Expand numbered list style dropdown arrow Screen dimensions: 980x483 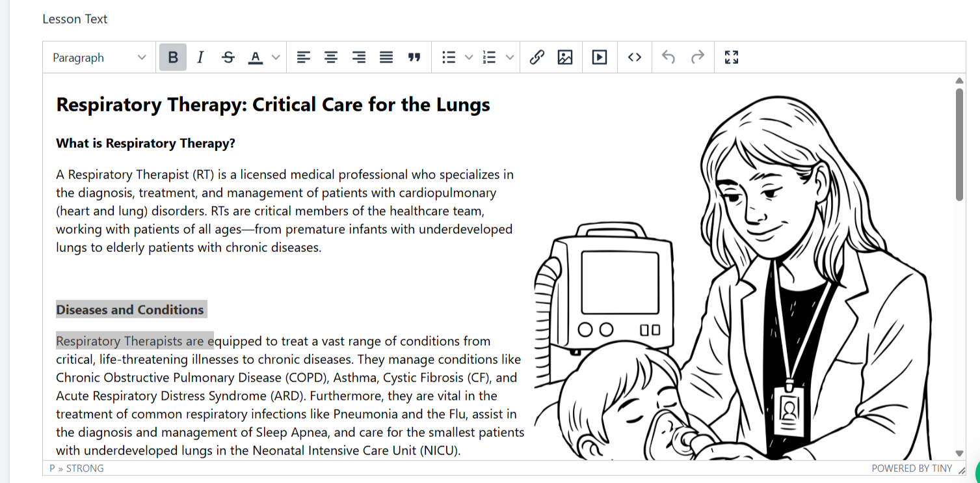(510, 57)
